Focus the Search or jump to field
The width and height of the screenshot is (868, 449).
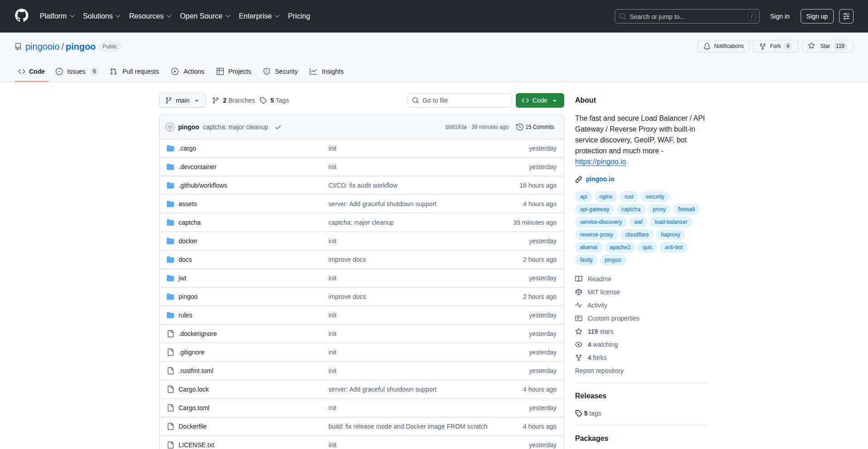point(687,16)
